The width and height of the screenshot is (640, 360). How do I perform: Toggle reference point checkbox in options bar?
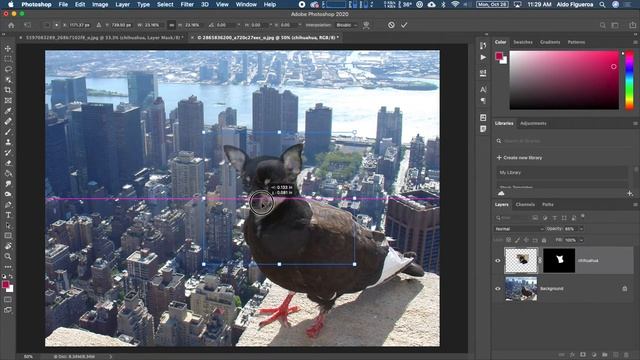(47, 25)
